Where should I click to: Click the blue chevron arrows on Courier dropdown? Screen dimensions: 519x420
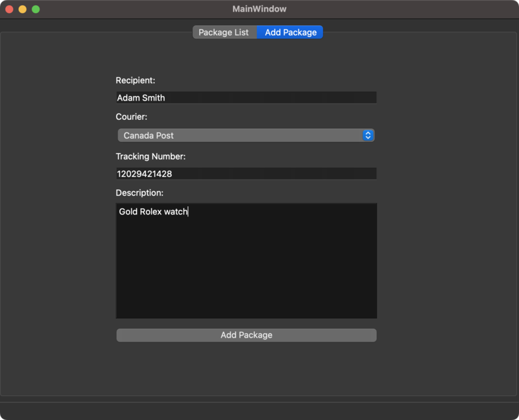(x=368, y=135)
